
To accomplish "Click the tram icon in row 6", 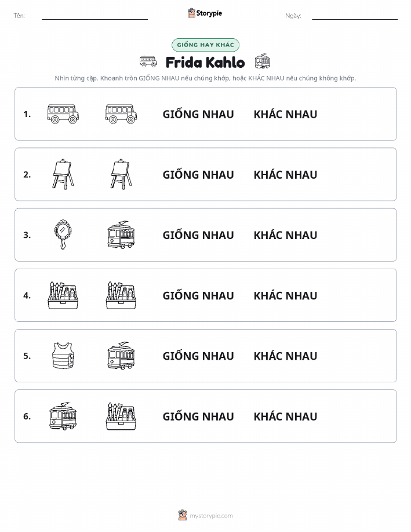I will pyautogui.click(x=63, y=416).
